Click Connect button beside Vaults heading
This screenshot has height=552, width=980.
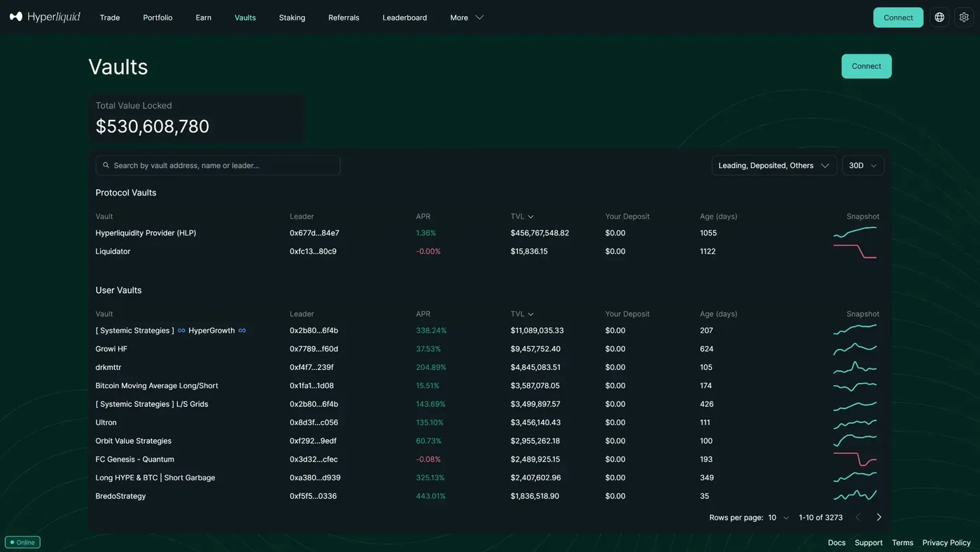click(867, 66)
